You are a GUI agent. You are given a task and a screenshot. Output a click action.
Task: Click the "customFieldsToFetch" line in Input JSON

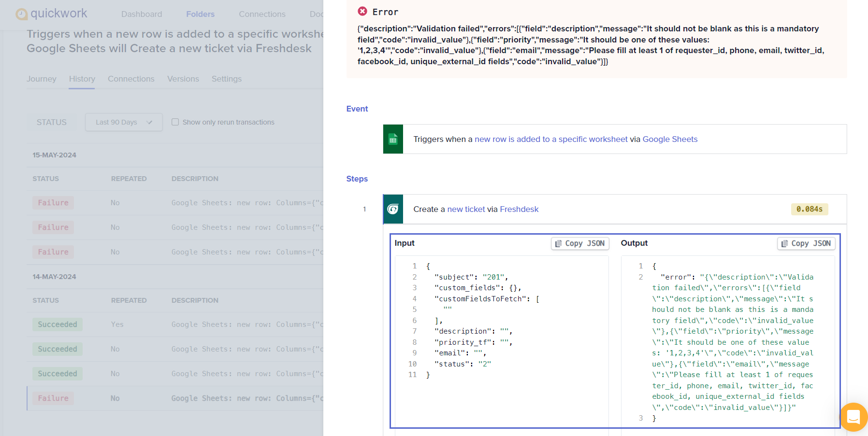[x=487, y=299]
